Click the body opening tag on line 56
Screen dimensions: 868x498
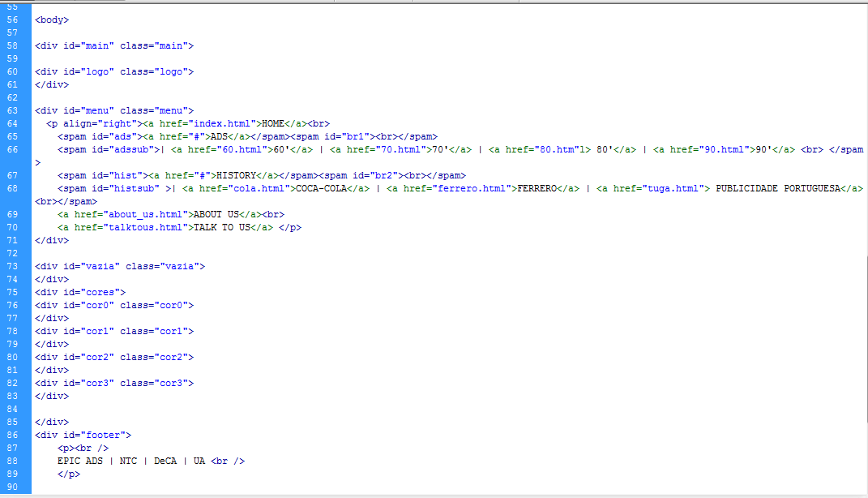click(51, 19)
